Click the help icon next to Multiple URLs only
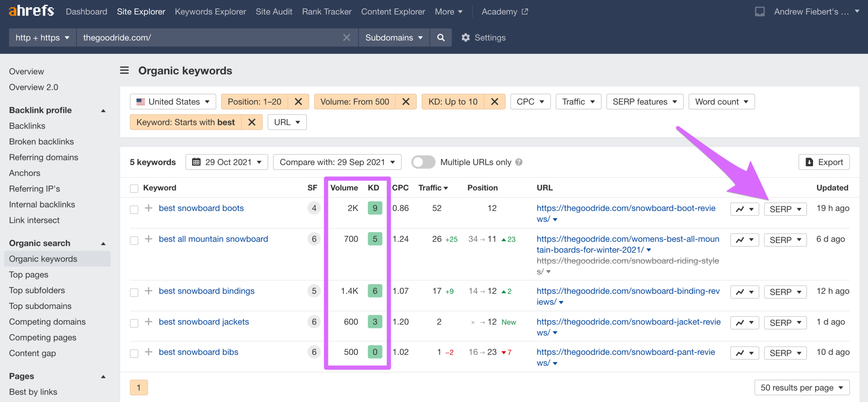 click(519, 162)
